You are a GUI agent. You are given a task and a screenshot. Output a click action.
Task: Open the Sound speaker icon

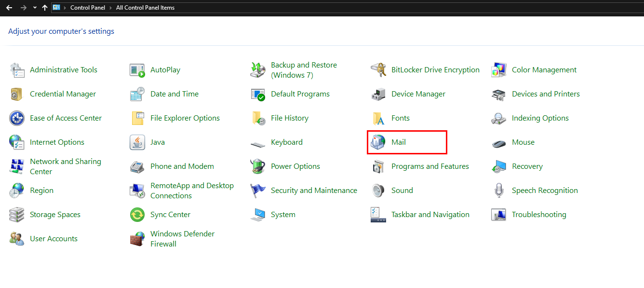[x=378, y=191]
